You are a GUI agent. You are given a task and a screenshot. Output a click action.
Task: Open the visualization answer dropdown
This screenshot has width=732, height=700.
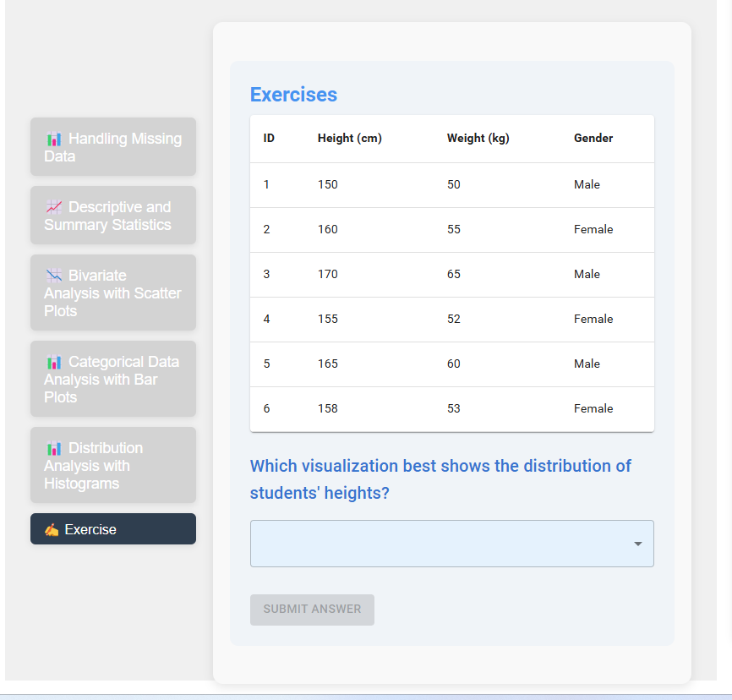pyautogui.click(x=452, y=544)
